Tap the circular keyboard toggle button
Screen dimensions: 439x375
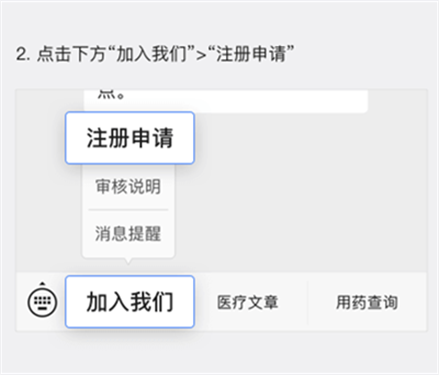[x=42, y=302]
